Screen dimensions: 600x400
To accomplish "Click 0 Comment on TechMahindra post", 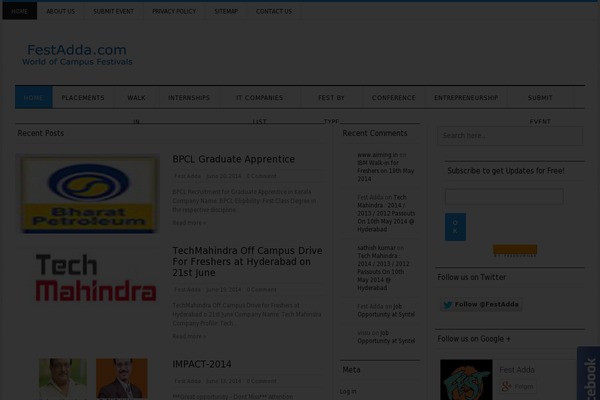I will pos(261,289).
